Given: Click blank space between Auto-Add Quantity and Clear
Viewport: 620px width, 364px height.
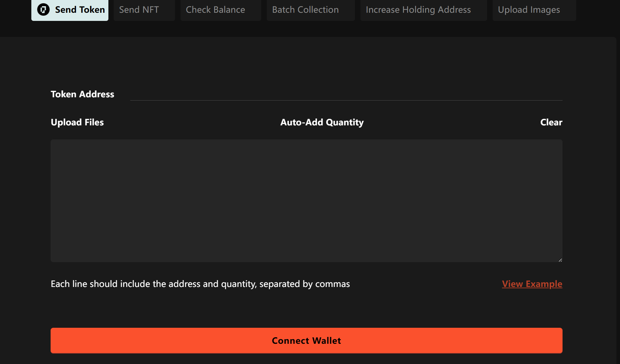Looking at the screenshot, I should pos(452,122).
